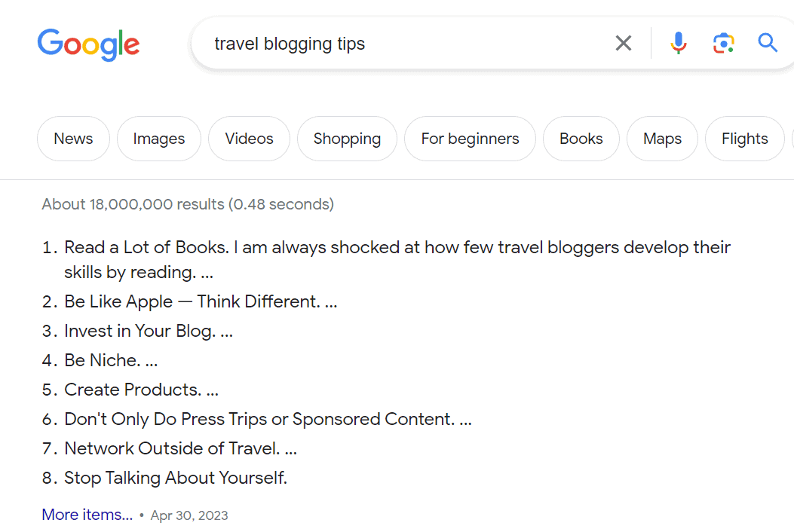The image size is (794, 532).
Task: Open Google Lens image search icon
Action: coord(724,44)
